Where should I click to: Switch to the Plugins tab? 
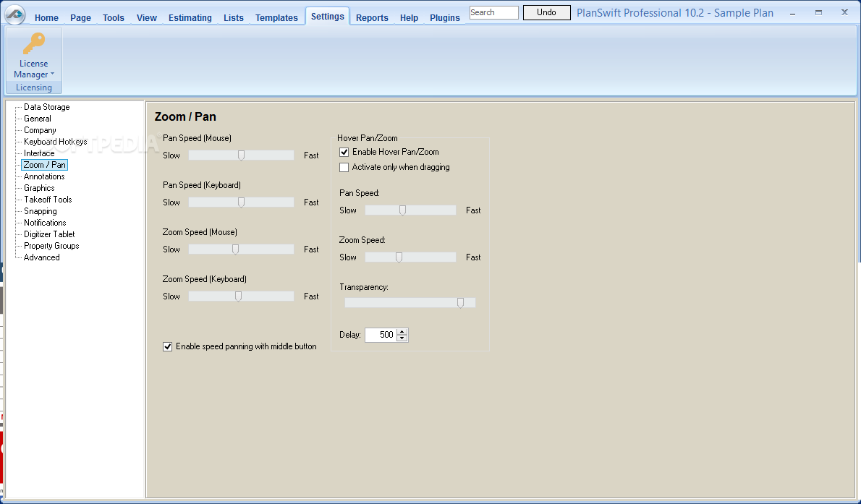click(445, 17)
